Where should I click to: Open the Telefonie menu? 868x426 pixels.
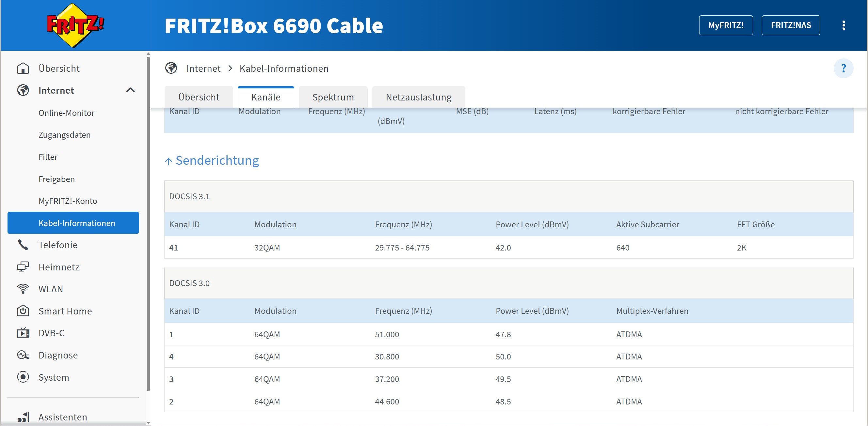(x=58, y=245)
